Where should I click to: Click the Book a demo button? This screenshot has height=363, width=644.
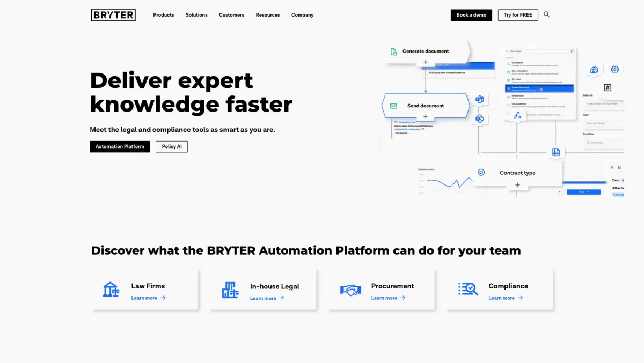click(471, 15)
